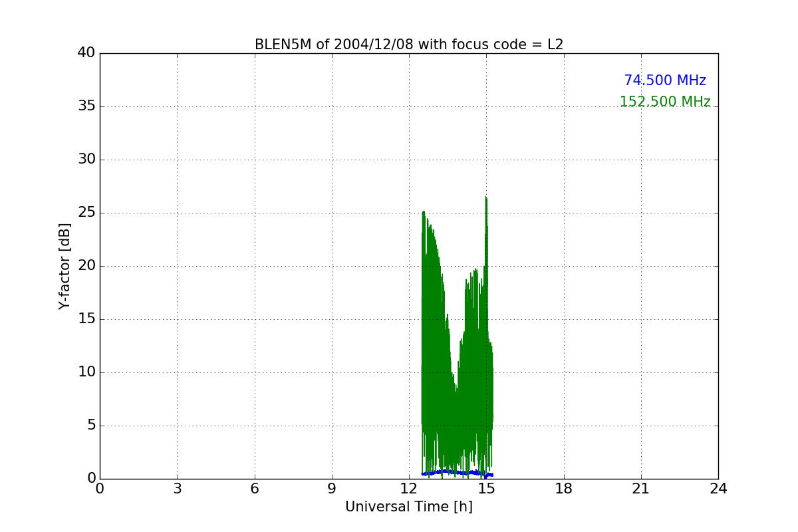
Task: Select the blue '74.500 MHz' legend label
Action: 665,80
